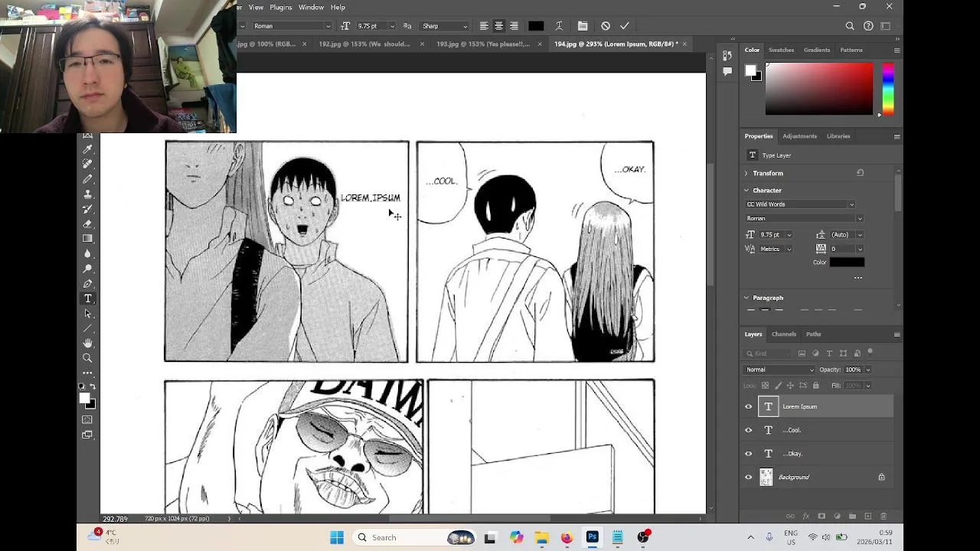This screenshot has height=551, width=980.
Task: Collapse the Character section in Properties
Action: [x=746, y=191]
